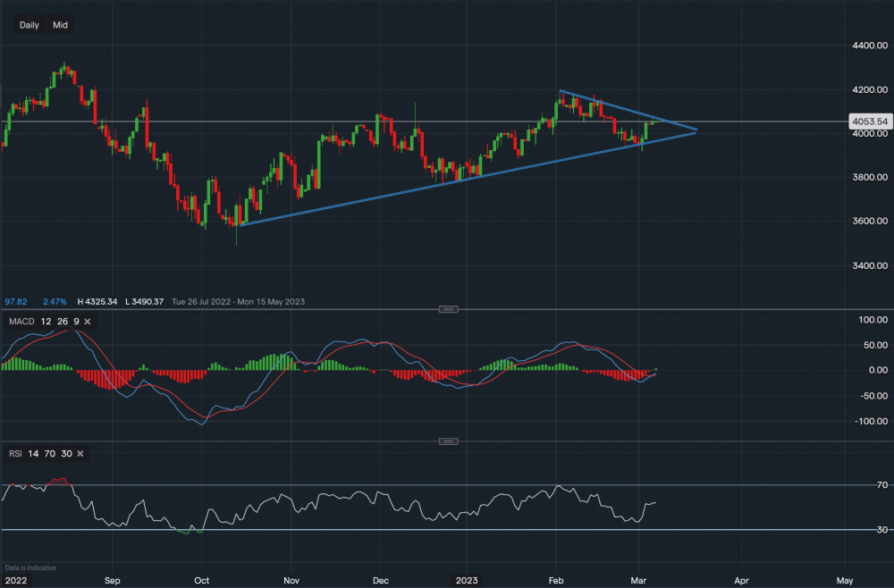Click the horizontal price level line

tap(268, 122)
